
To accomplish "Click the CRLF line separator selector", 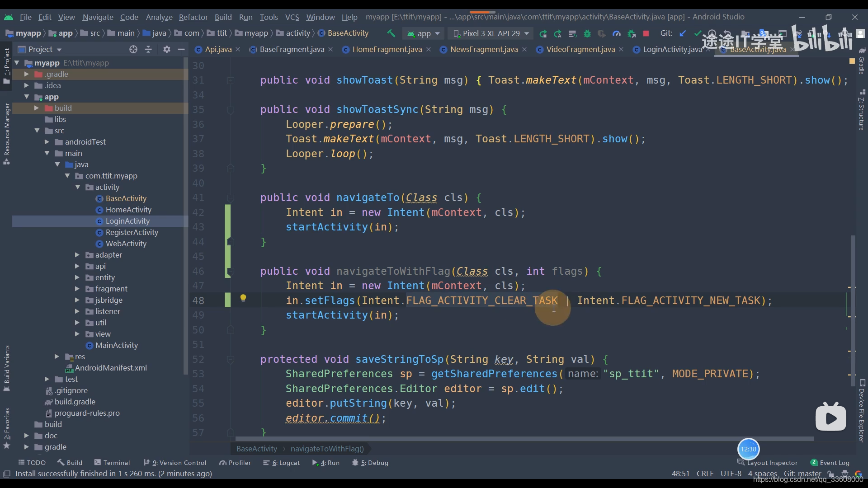I will pos(705,474).
